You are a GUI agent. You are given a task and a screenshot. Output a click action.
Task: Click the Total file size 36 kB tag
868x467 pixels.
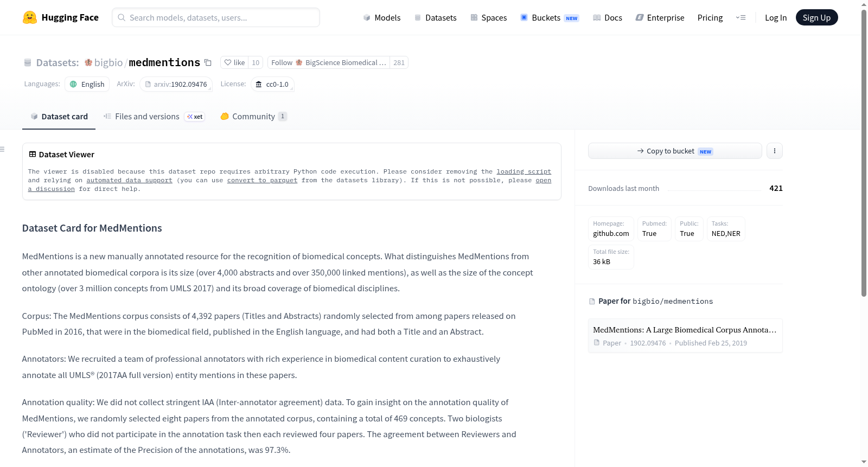point(611,257)
